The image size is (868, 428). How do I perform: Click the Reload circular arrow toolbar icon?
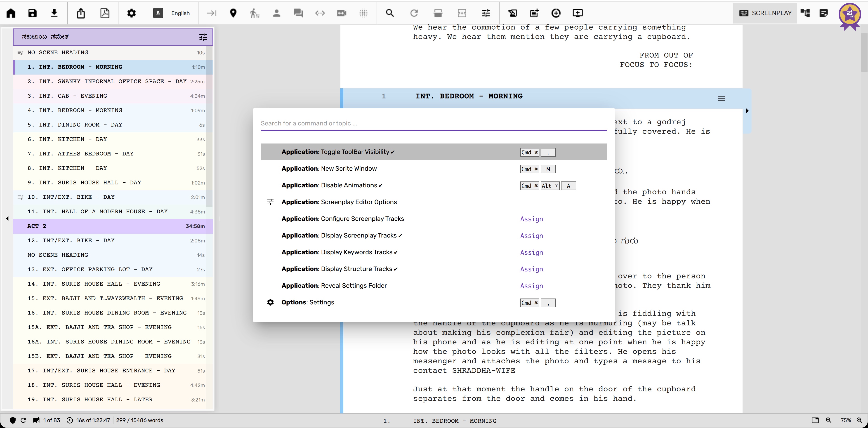414,13
